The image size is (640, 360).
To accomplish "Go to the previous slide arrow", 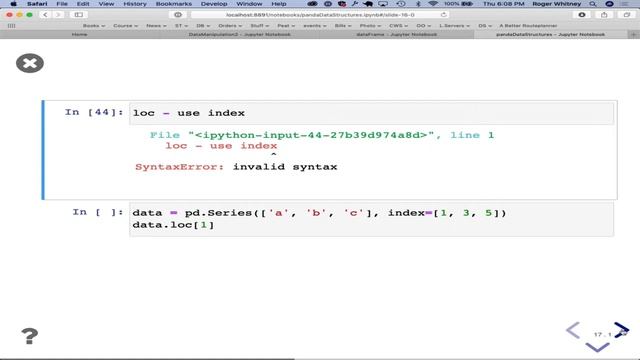I will [573, 330].
